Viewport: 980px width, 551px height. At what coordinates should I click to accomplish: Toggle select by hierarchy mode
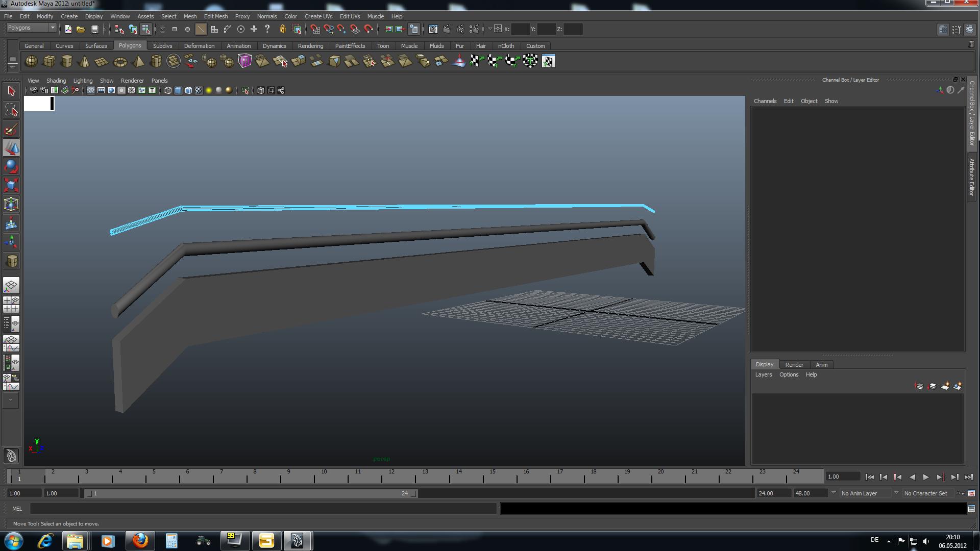[x=119, y=29]
